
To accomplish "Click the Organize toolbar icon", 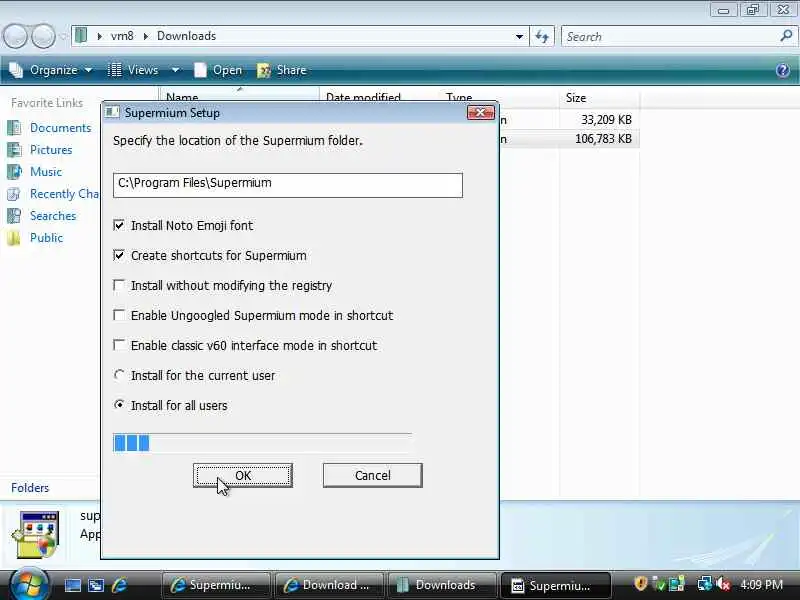I will coord(16,70).
